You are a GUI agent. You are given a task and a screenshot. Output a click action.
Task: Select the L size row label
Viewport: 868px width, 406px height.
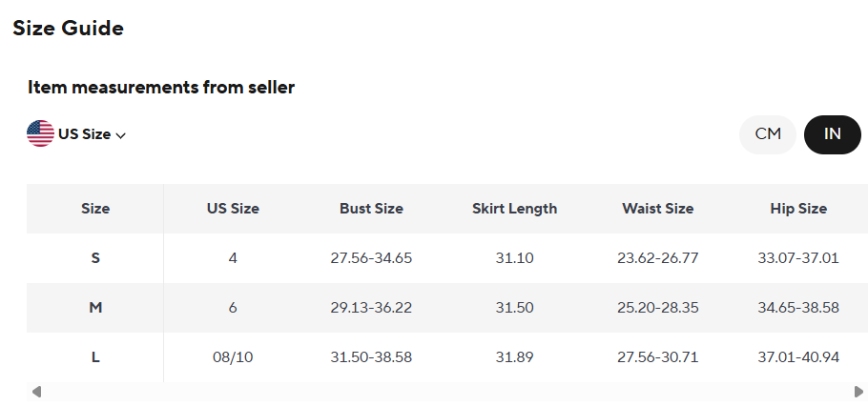click(x=95, y=357)
